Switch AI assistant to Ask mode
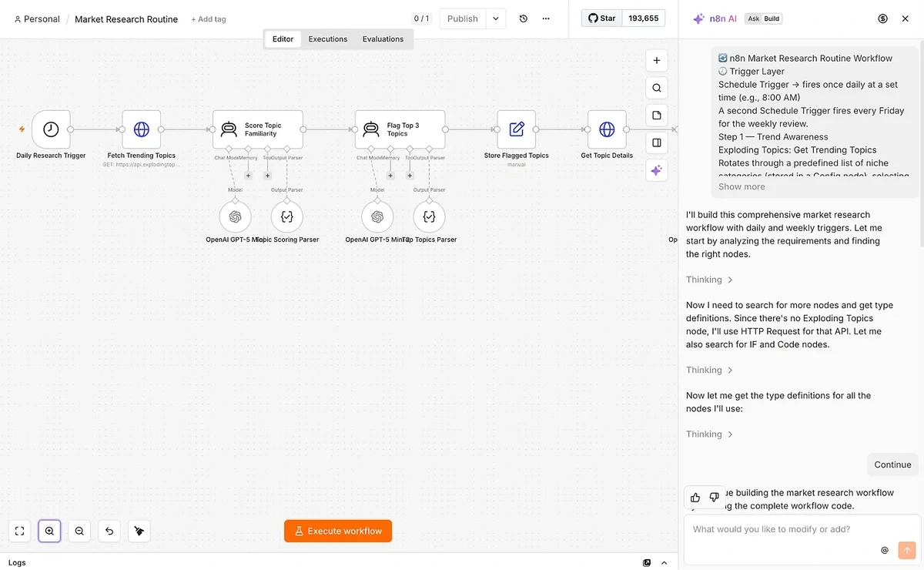This screenshot has height=570, width=924. coord(753,18)
